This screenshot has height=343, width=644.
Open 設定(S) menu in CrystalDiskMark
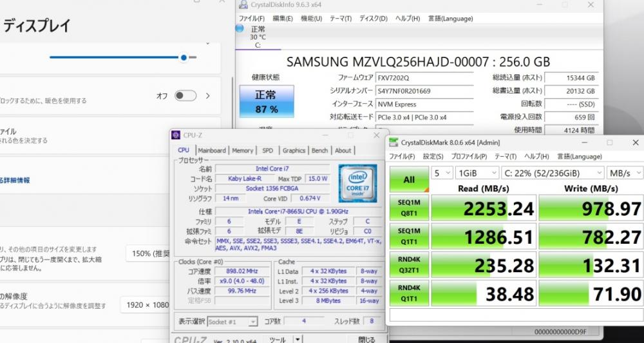click(x=433, y=157)
